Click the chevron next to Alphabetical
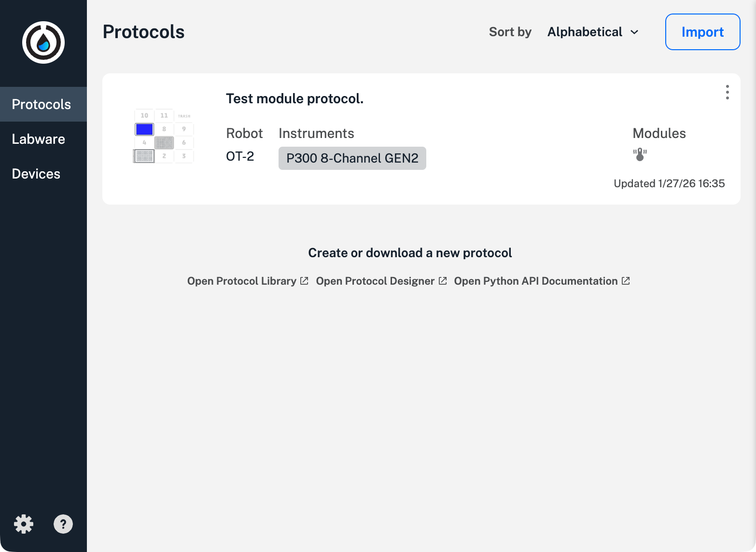The width and height of the screenshot is (756, 552). tap(634, 32)
